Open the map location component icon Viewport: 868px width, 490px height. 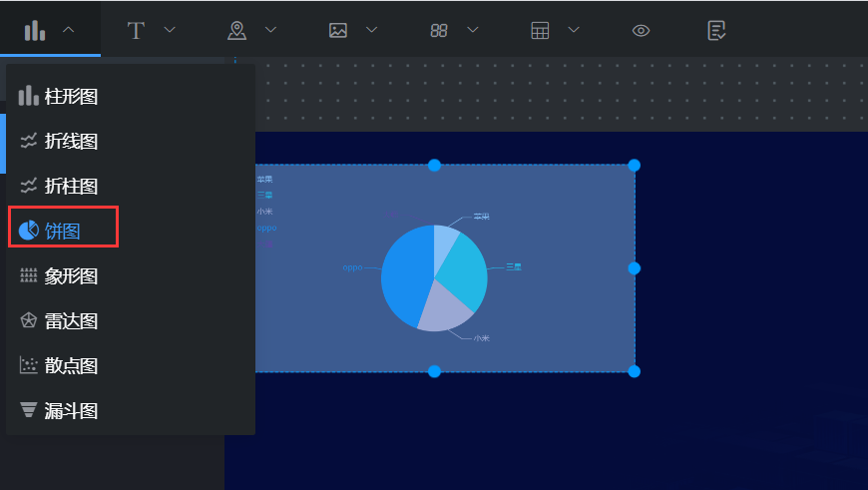tap(236, 31)
